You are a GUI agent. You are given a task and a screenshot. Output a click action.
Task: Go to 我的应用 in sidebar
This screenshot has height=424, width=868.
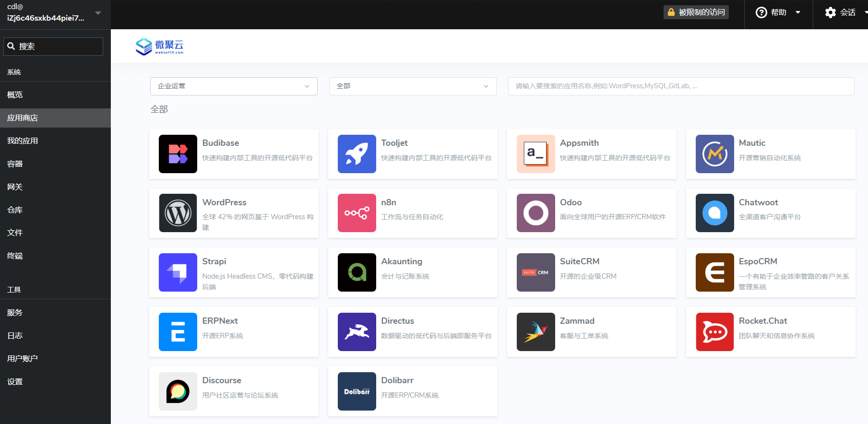coord(55,141)
